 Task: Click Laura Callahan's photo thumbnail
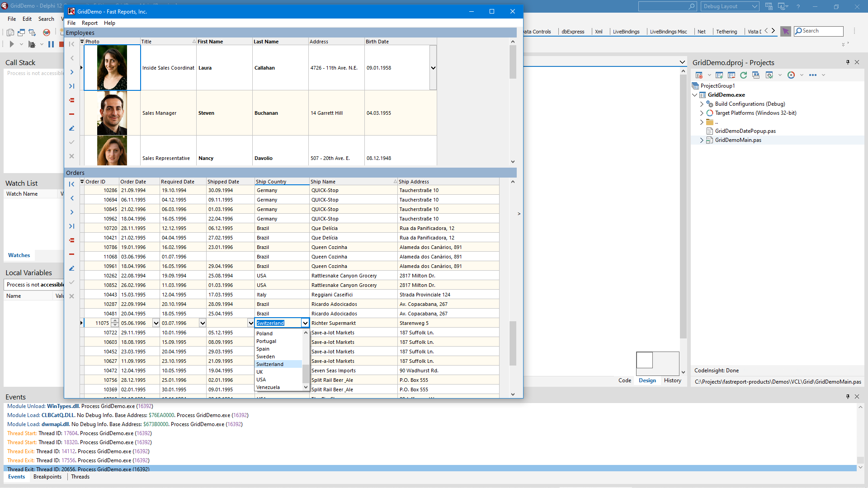pyautogui.click(x=112, y=68)
